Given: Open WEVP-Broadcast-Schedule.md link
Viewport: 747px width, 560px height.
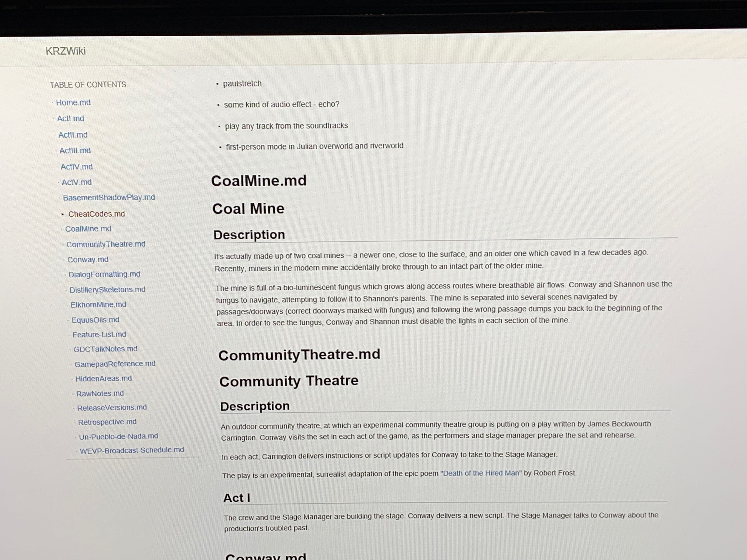Looking at the screenshot, I should 132,450.
